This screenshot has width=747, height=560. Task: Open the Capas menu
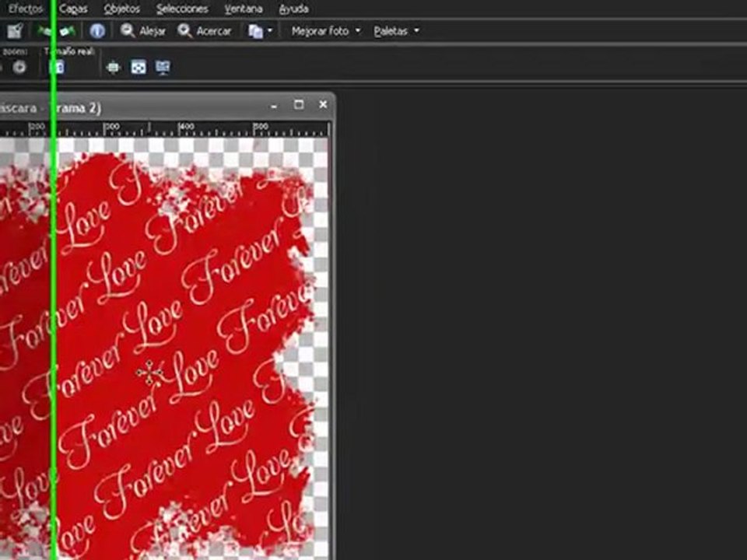pyautogui.click(x=73, y=9)
